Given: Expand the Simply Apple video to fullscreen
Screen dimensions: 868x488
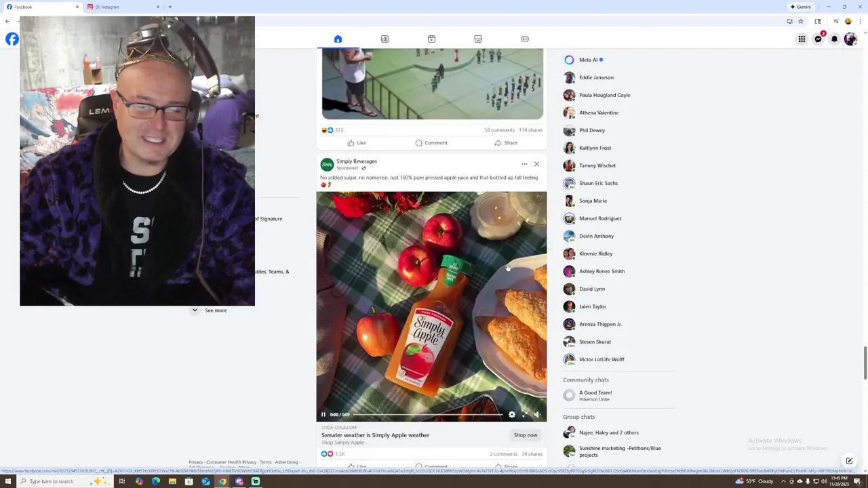Looking at the screenshot, I should pyautogui.click(x=524, y=414).
